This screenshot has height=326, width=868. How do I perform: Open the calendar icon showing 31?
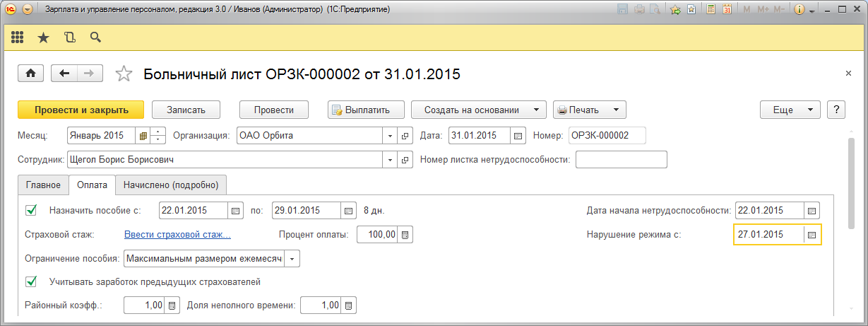pos(727,10)
